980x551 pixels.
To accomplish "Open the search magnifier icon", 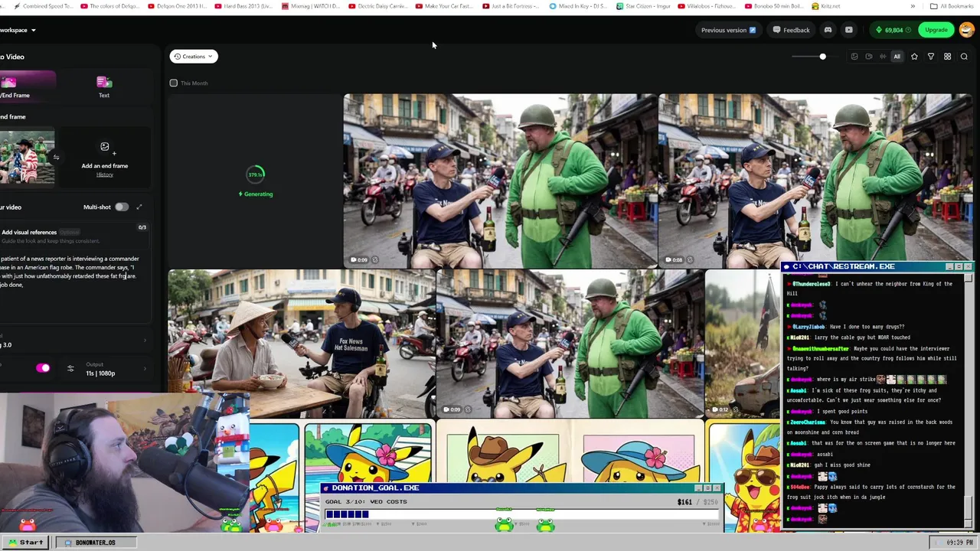I will point(964,57).
